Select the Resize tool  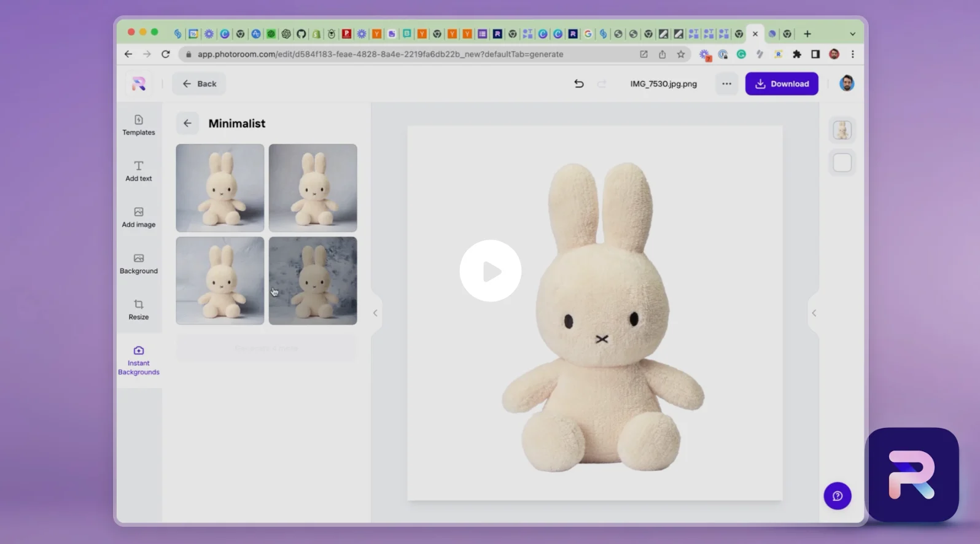pyautogui.click(x=139, y=309)
